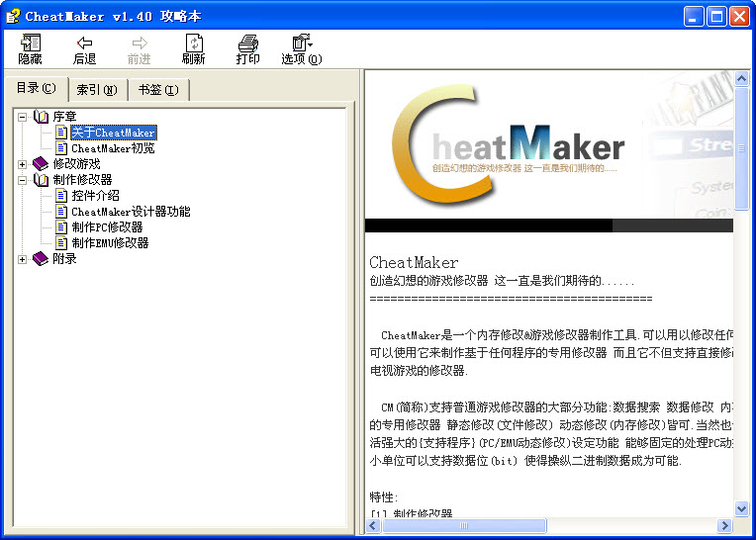756x540 pixels.
Task: Click the page icon beside 关于CheatMaker
Action: pos(61,132)
